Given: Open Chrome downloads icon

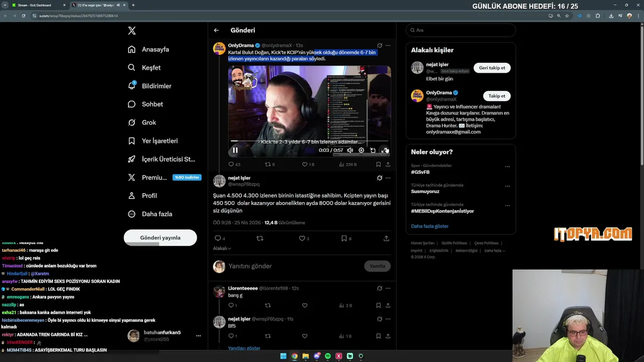Looking at the screenshot, I should 611,16.
